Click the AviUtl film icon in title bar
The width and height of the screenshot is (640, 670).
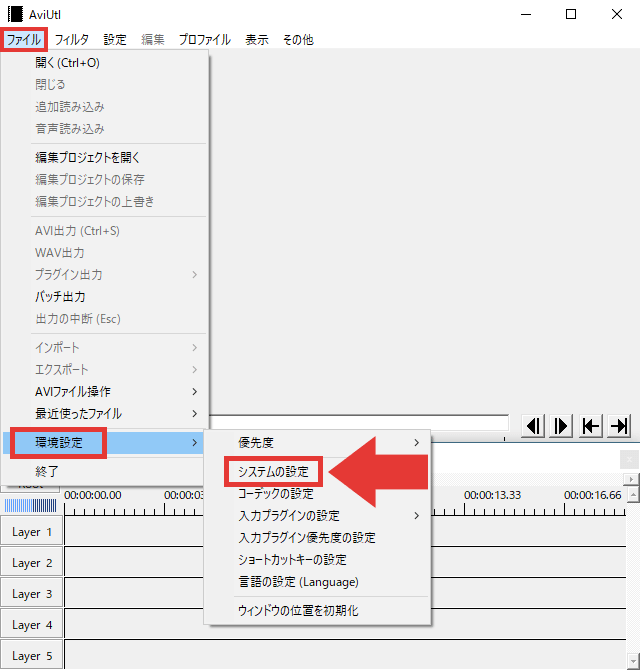[x=15, y=14]
